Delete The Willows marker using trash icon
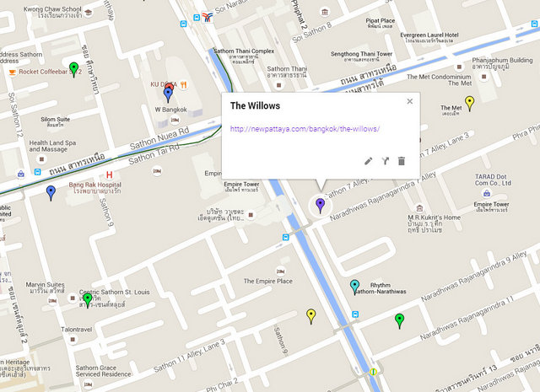Viewport: 540px width, 392px height. click(402, 161)
